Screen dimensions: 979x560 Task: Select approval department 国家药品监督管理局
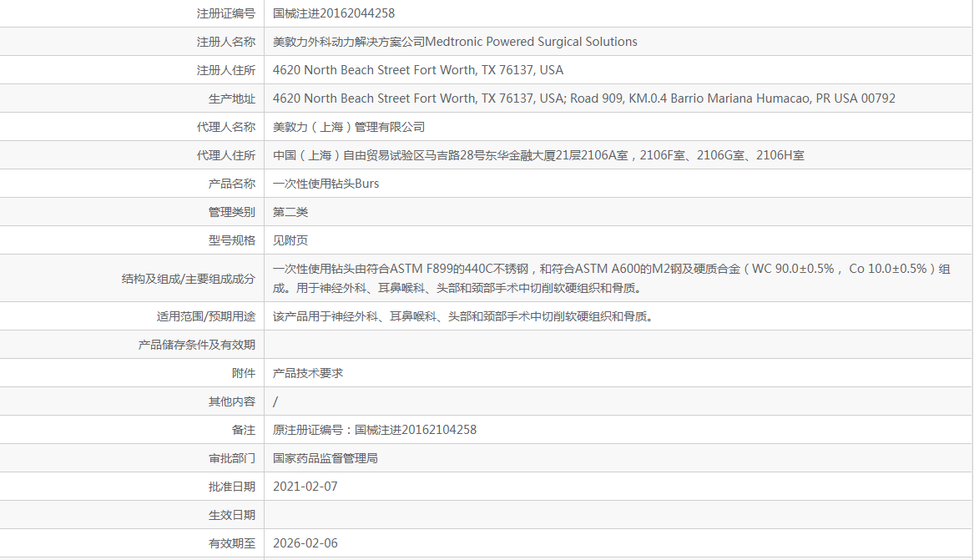pyautogui.click(x=325, y=458)
